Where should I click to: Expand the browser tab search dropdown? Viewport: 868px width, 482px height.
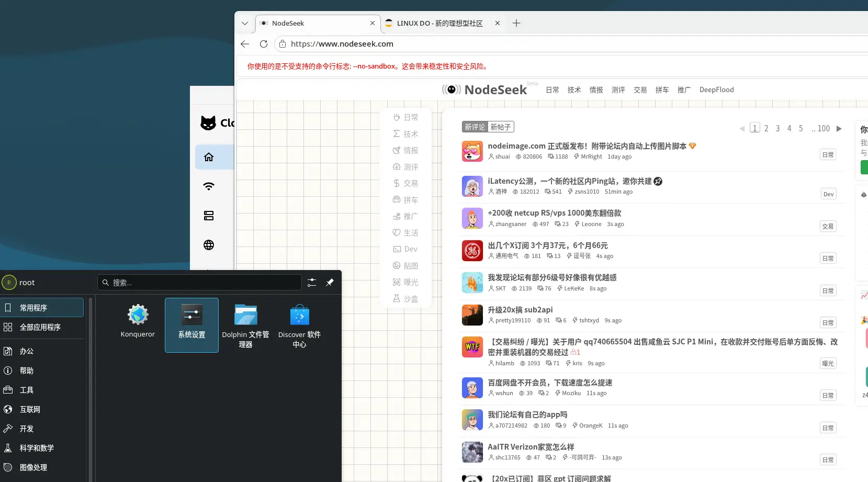click(245, 23)
